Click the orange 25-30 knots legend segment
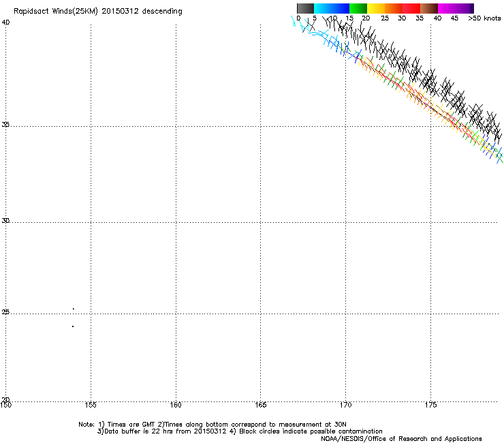 click(x=394, y=8)
